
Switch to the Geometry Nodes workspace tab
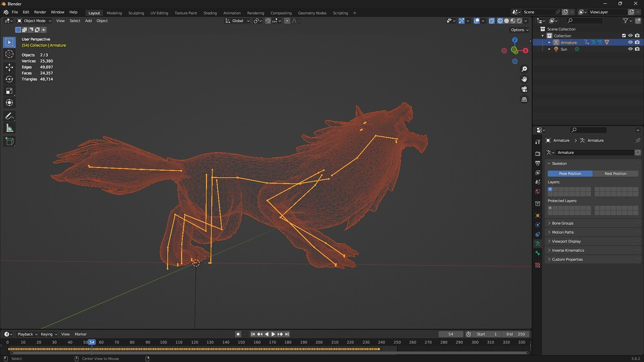[312, 13]
